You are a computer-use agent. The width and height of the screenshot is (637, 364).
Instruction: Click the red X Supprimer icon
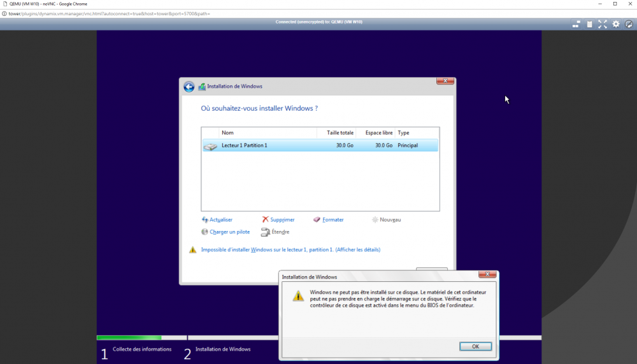point(265,219)
